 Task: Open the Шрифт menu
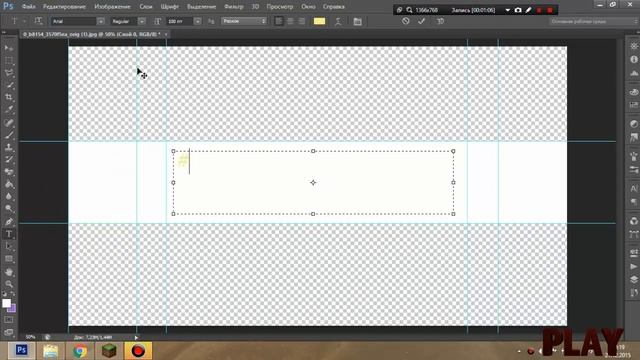(x=170, y=7)
